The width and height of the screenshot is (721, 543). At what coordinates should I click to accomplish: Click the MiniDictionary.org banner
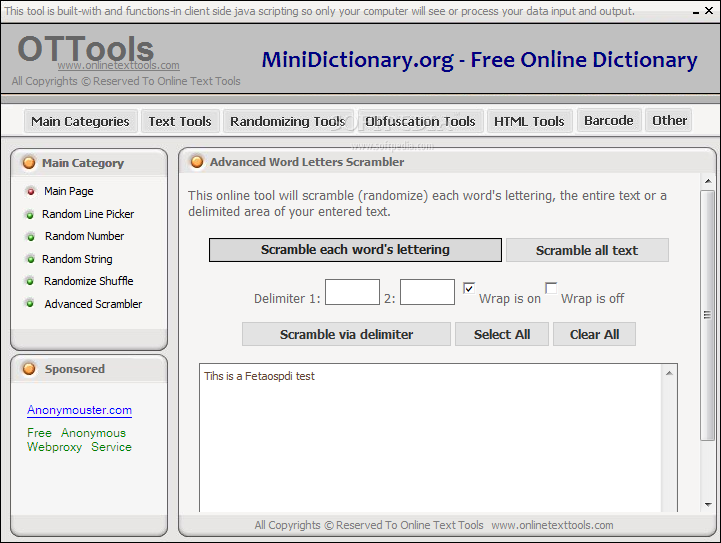pos(479,61)
